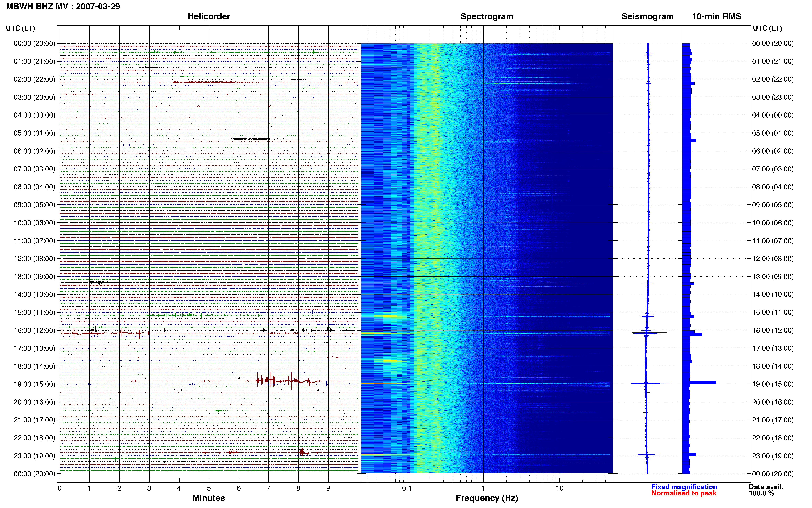This screenshot has height=508, width=812.
Task: Click the minute '0' tick label
Action: [x=59, y=488]
